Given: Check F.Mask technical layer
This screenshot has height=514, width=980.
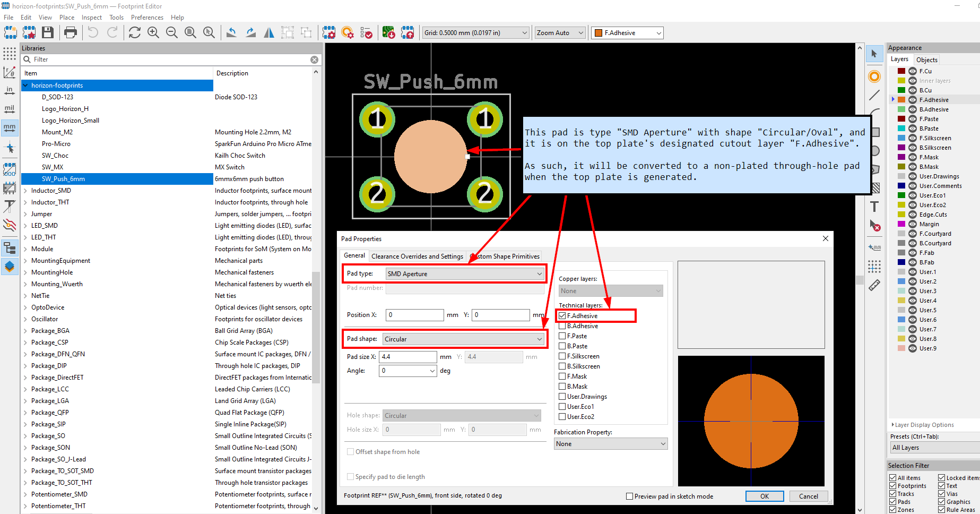Looking at the screenshot, I should (x=562, y=376).
